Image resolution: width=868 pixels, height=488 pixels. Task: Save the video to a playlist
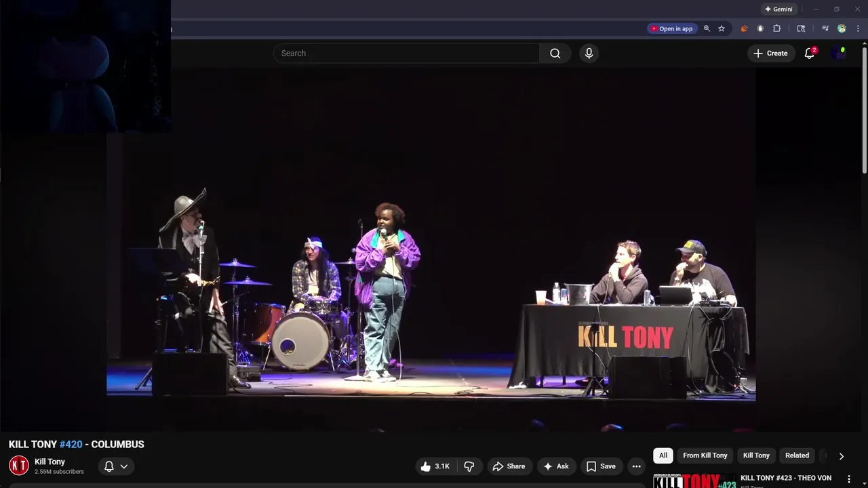tap(601, 466)
